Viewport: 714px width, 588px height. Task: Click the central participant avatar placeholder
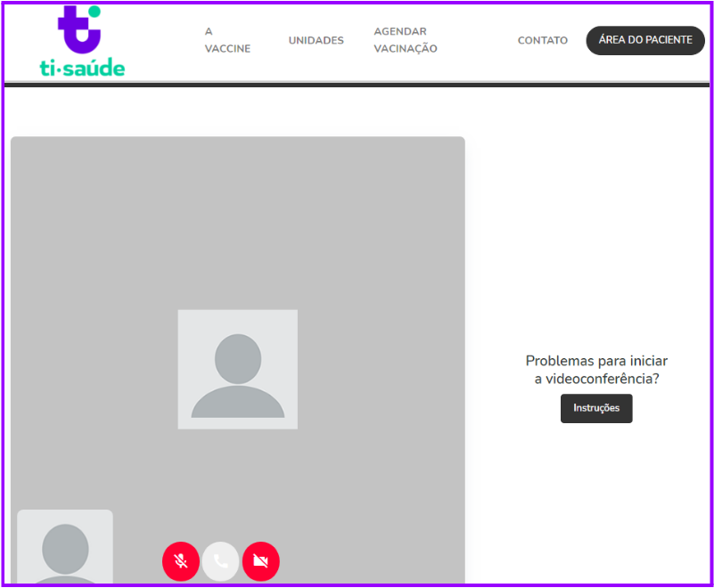238,370
